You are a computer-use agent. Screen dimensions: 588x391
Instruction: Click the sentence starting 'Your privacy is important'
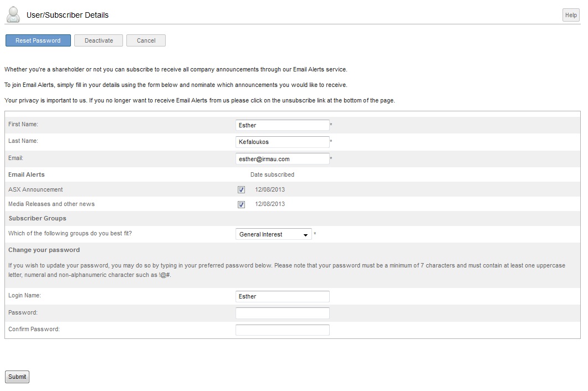click(x=200, y=100)
